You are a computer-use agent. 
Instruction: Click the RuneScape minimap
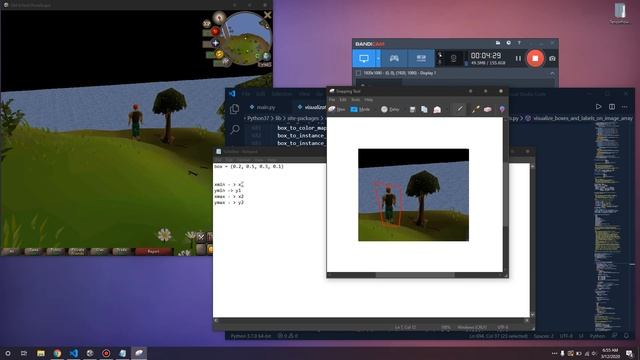247,39
